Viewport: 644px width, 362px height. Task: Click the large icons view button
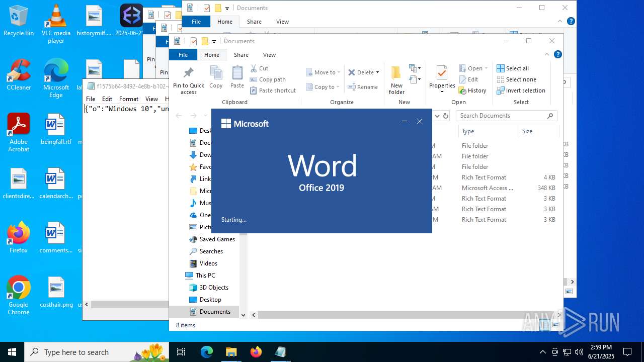pyautogui.click(x=556, y=325)
